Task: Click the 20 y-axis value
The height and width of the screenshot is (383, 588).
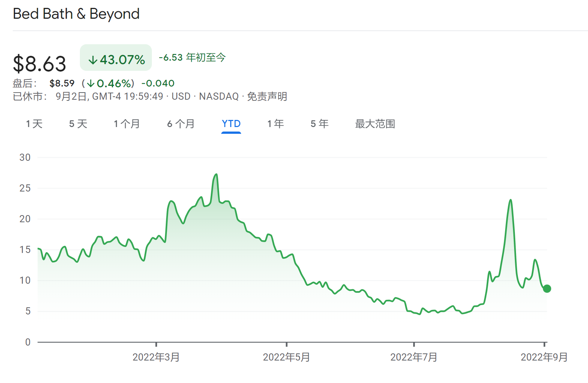Action: 25,219
